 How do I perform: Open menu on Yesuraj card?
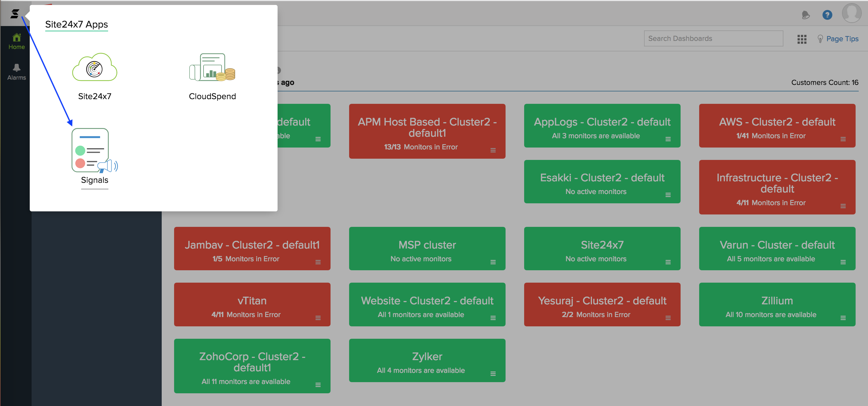click(668, 318)
